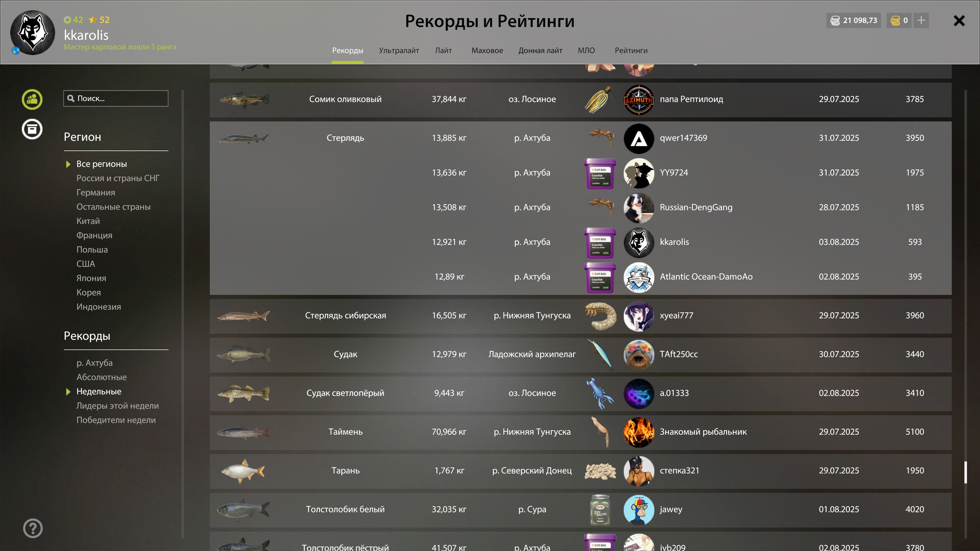Select Недельные records filter
Viewport: 980px width, 551px height.
point(99,391)
